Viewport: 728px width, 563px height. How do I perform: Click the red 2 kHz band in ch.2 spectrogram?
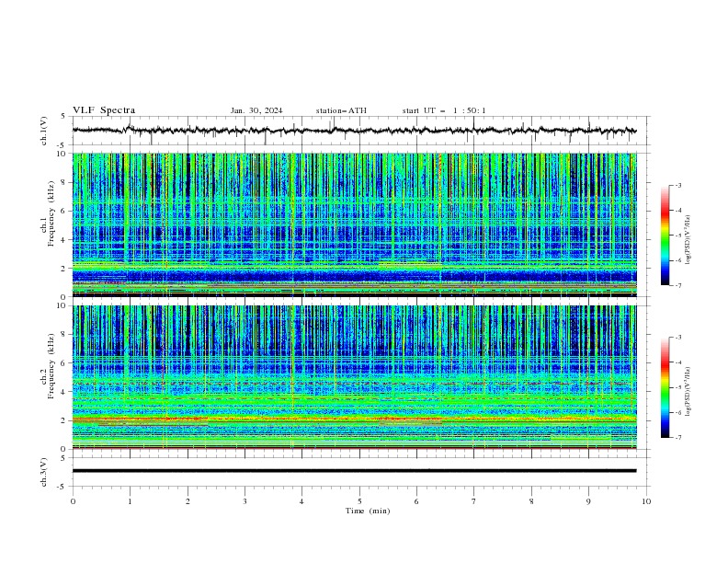pos(354,419)
